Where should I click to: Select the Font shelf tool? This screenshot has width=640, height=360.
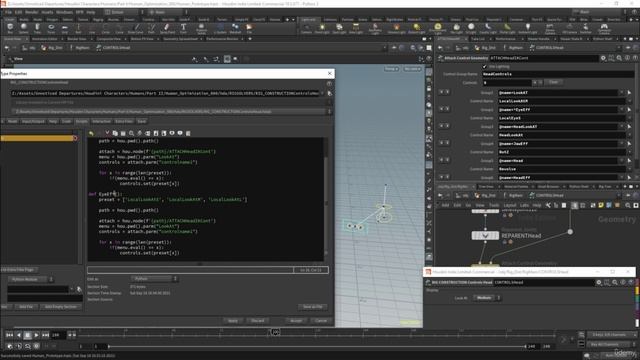(x=183, y=28)
